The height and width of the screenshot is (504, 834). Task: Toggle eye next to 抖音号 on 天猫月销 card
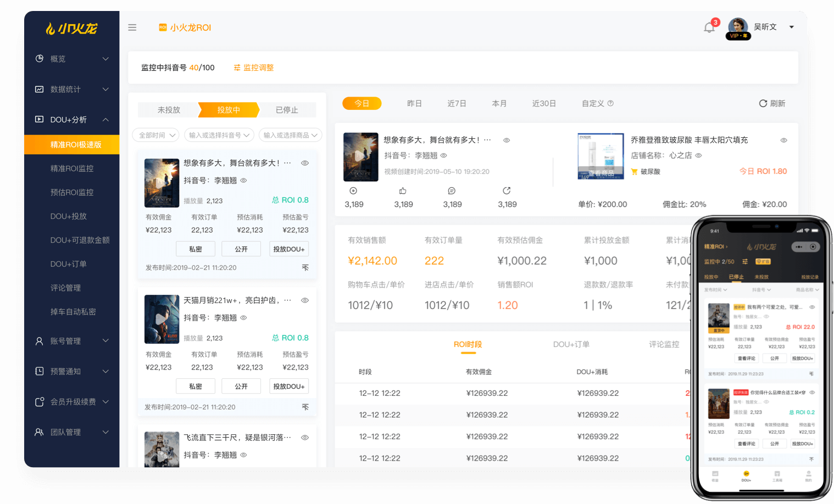pyautogui.click(x=243, y=317)
